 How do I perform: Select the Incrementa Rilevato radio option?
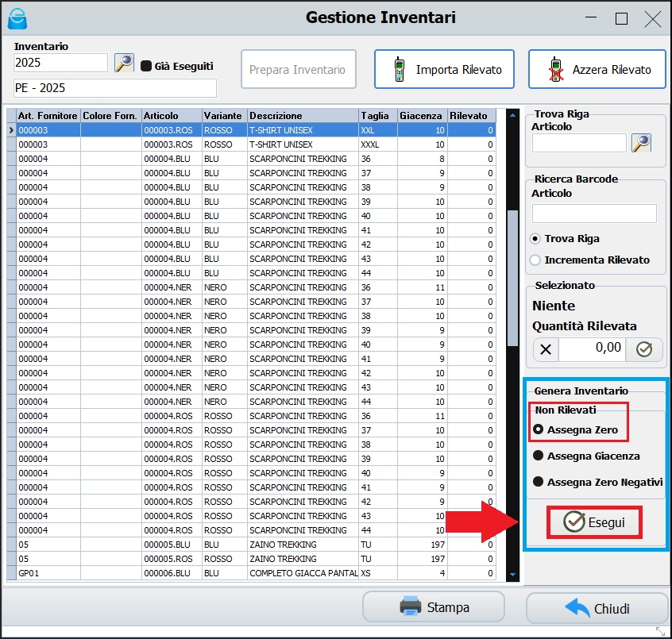[x=536, y=260]
